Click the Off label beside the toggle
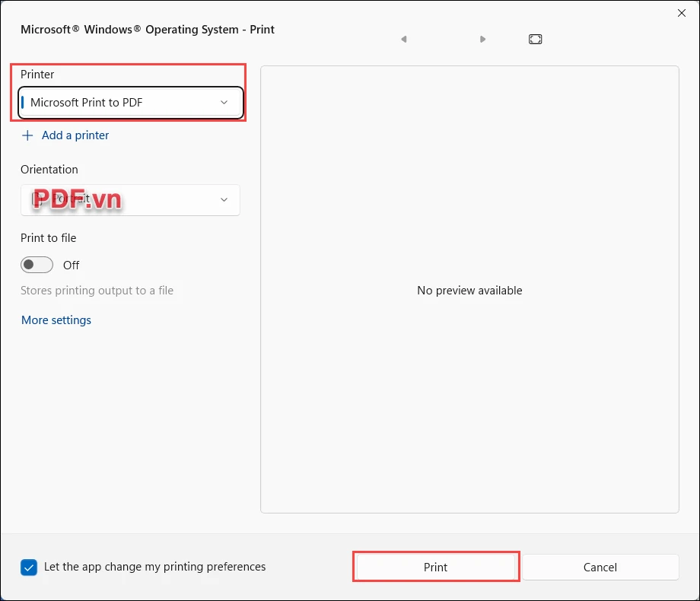The width and height of the screenshot is (700, 601). click(71, 266)
